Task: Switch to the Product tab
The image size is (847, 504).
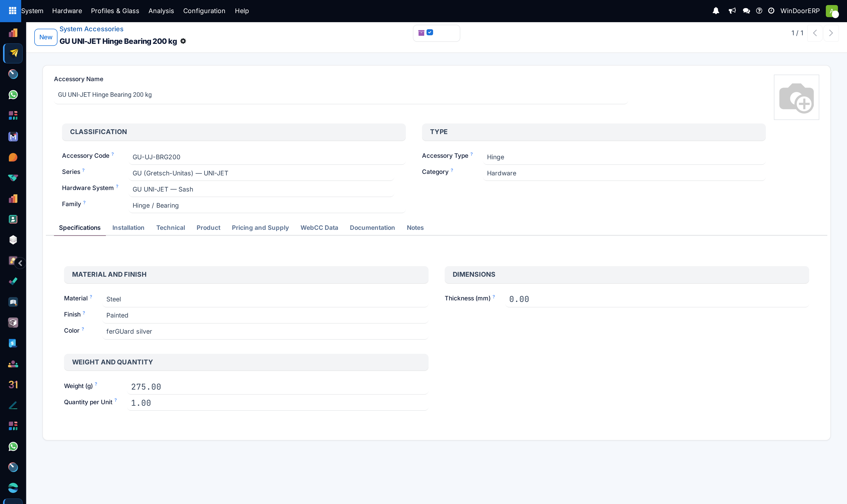Action: 208,228
